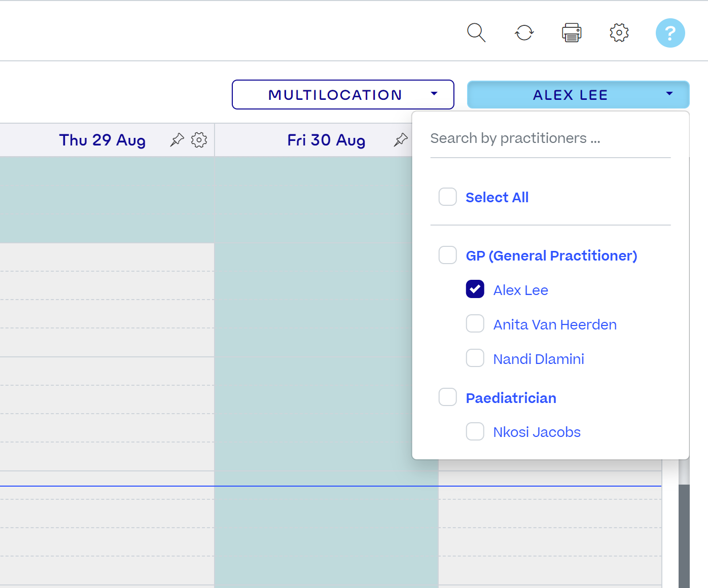Screen dimensions: 708x588
Task: Tick the GP (General Practitioner) group checkbox
Action: pos(448,255)
